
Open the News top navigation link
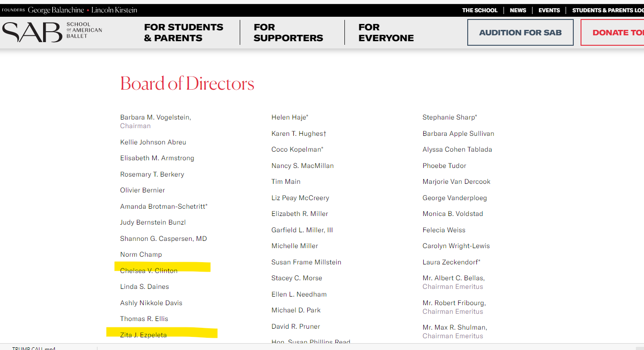518,10
